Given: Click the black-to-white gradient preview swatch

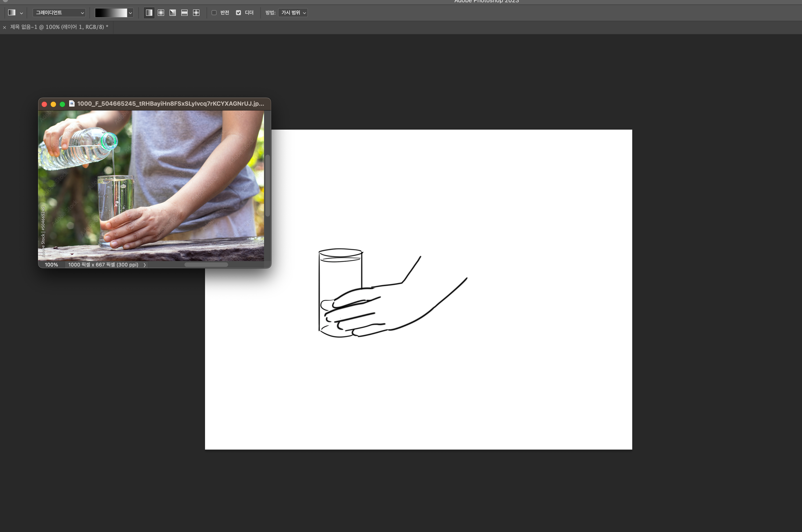Looking at the screenshot, I should [x=111, y=13].
